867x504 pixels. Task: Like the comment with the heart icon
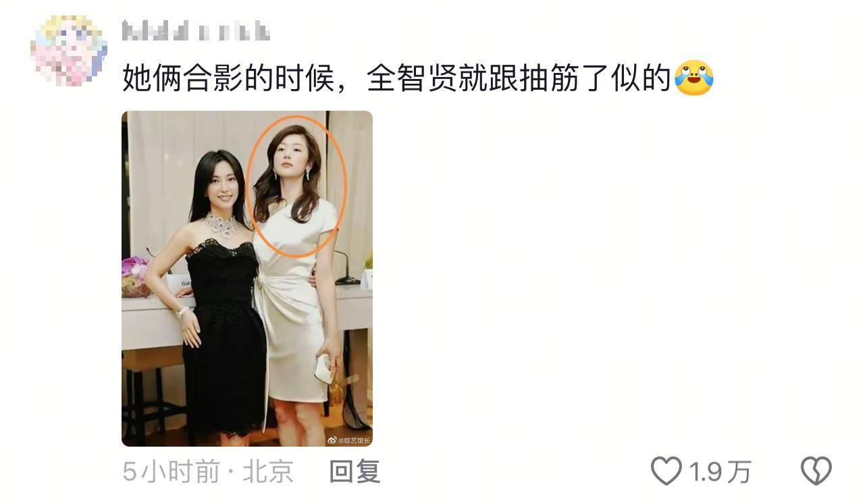click(x=666, y=471)
